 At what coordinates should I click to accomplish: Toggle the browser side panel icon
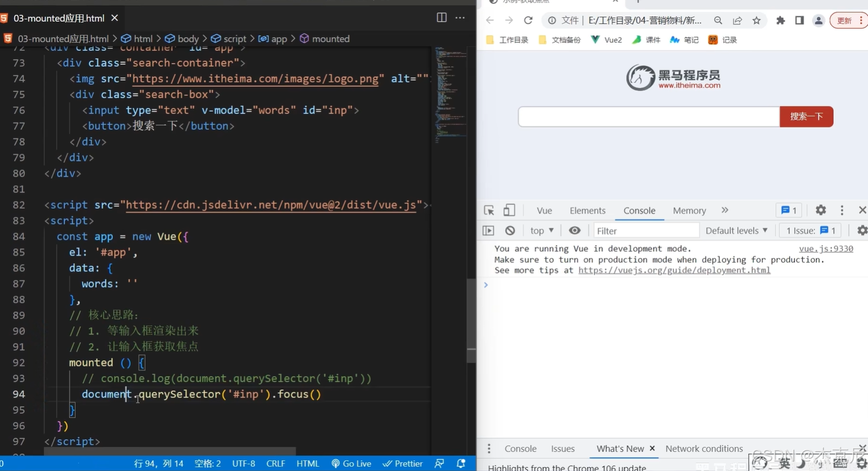tap(799, 21)
